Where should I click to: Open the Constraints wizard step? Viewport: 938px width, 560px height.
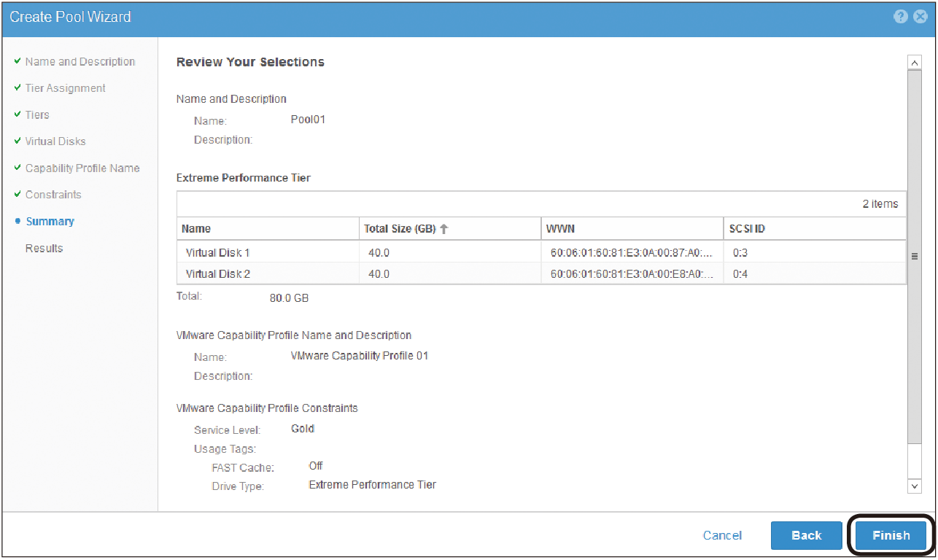coord(53,195)
